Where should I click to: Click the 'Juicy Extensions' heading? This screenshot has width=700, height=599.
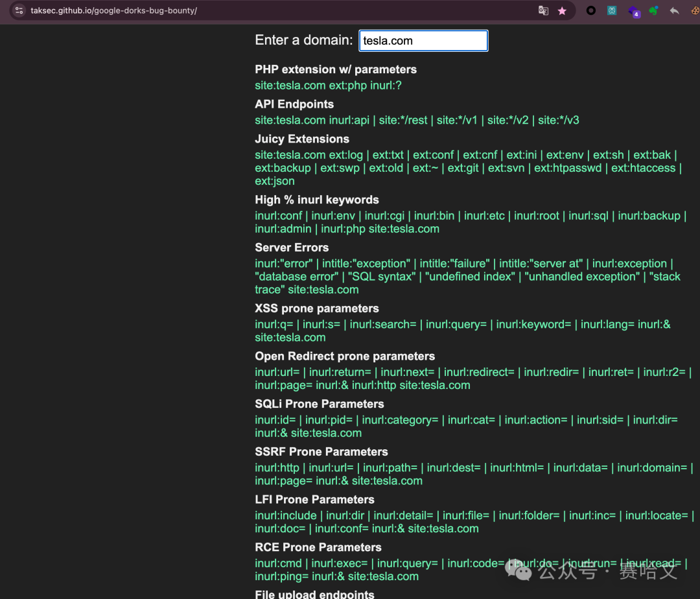click(x=302, y=139)
